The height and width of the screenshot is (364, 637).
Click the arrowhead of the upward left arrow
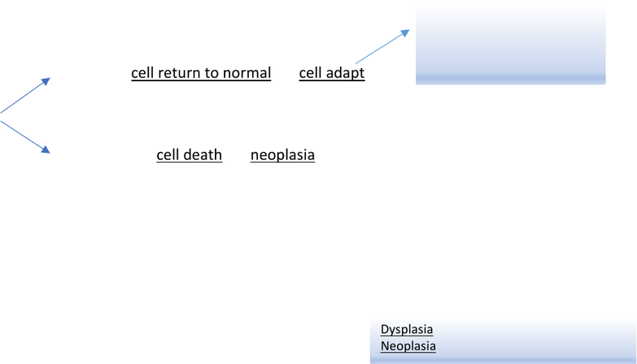pyautogui.click(x=46, y=81)
